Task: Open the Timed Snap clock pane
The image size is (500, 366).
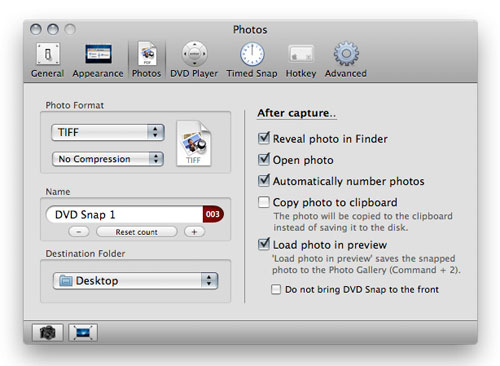Action: tap(252, 60)
